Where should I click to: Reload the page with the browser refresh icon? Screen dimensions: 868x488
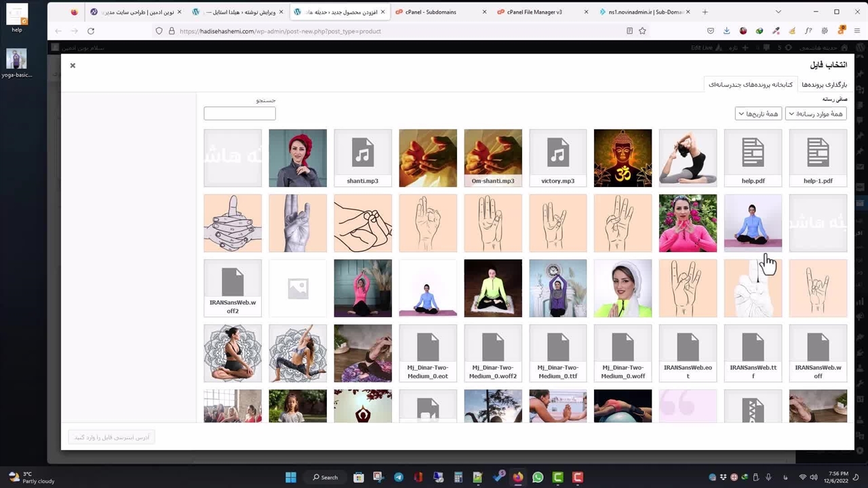click(91, 30)
